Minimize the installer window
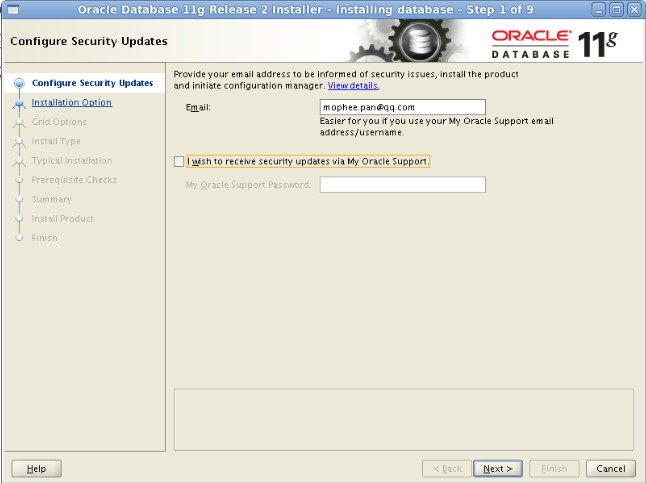 [599, 9]
